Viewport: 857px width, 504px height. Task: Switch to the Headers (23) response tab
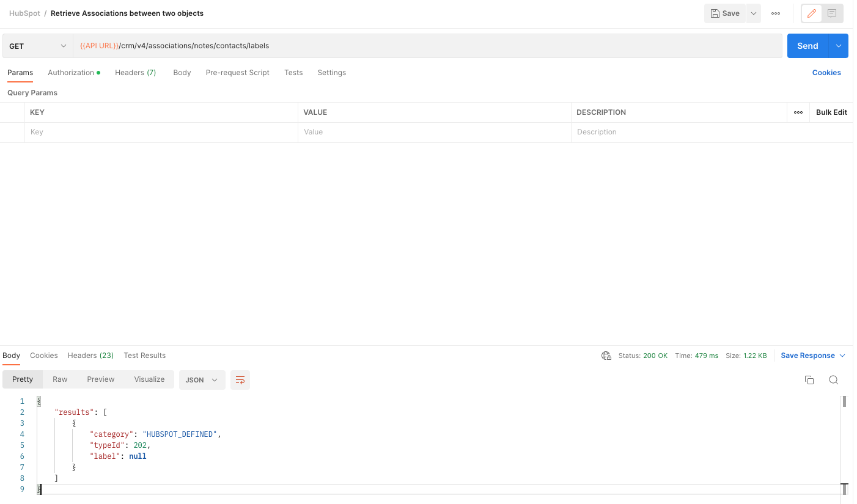(90, 355)
